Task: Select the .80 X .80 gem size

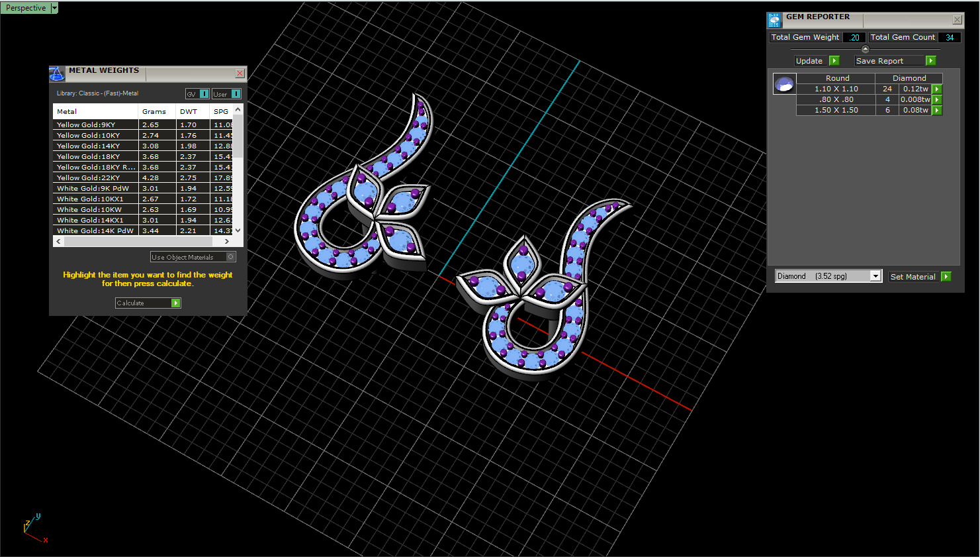Action: [x=836, y=99]
